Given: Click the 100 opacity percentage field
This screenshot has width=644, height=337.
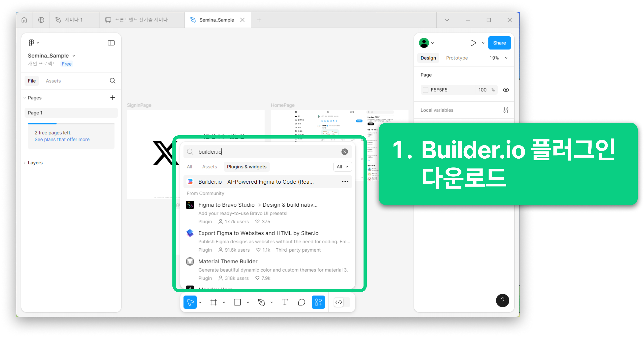Looking at the screenshot, I should (x=483, y=90).
